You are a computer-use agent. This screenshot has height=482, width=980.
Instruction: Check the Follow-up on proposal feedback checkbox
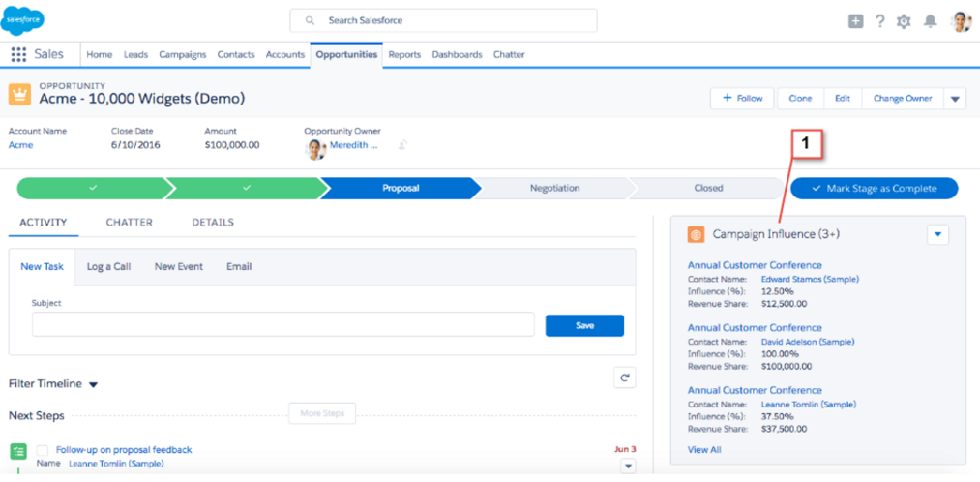(x=43, y=450)
